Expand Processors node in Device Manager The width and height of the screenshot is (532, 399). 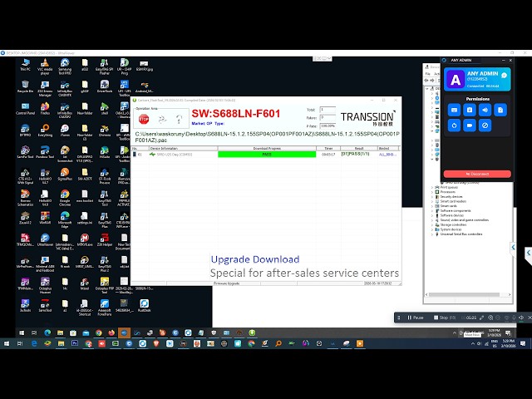tap(432, 192)
